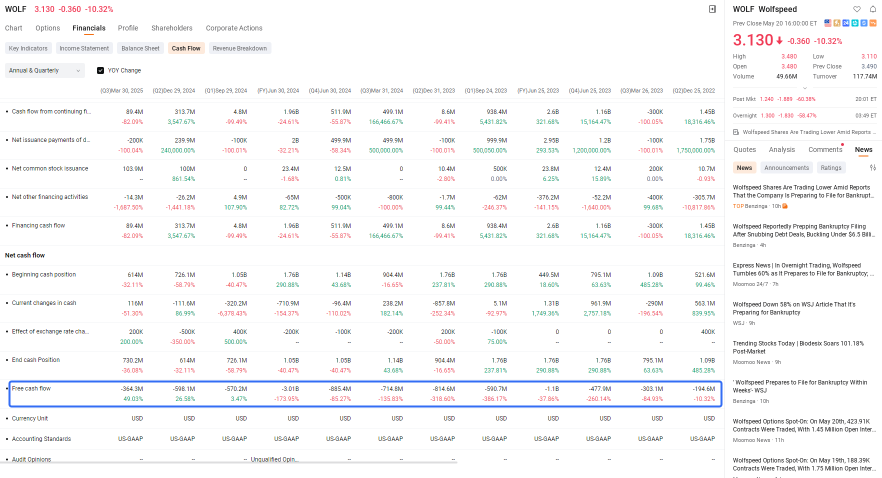Open the Shareholders tab
Screen dimensions: 882x478
coord(172,28)
